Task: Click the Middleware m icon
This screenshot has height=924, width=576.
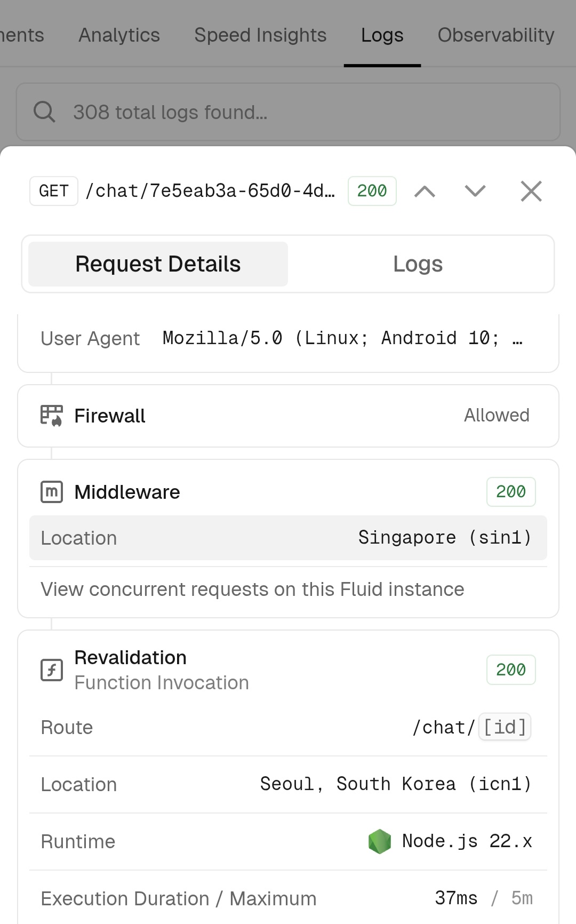Action: pos(52,492)
